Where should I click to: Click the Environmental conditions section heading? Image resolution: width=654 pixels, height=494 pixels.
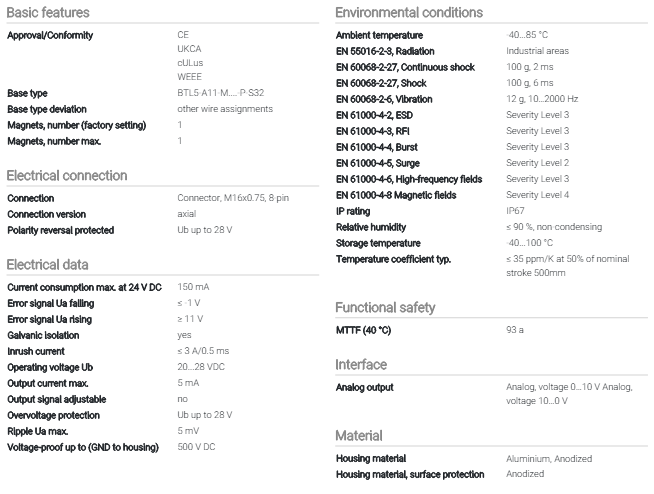click(x=409, y=13)
